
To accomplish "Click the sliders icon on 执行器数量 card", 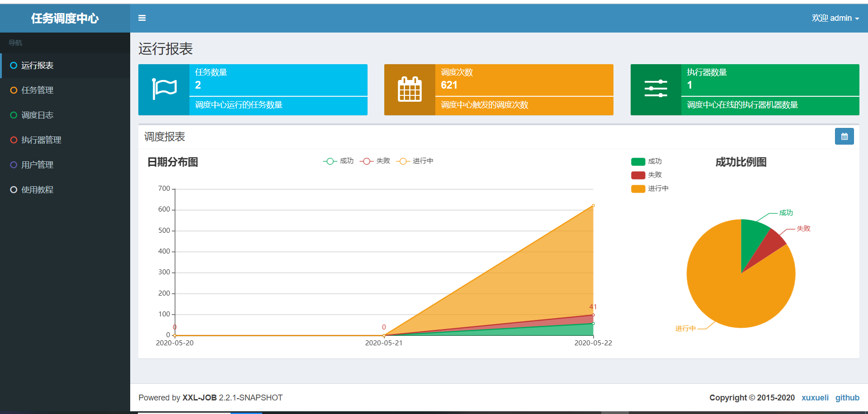I will pos(656,89).
